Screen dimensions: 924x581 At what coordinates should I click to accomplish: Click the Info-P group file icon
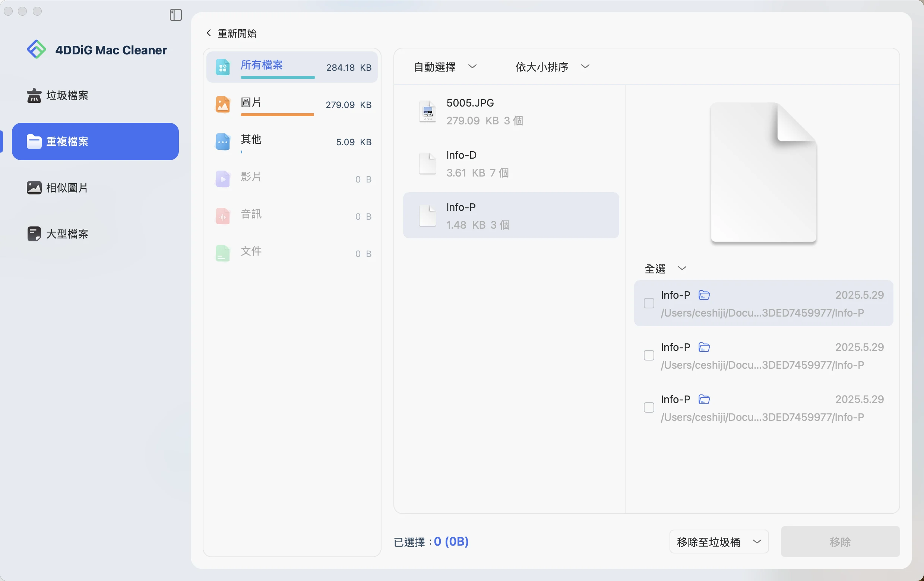pos(427,216)
